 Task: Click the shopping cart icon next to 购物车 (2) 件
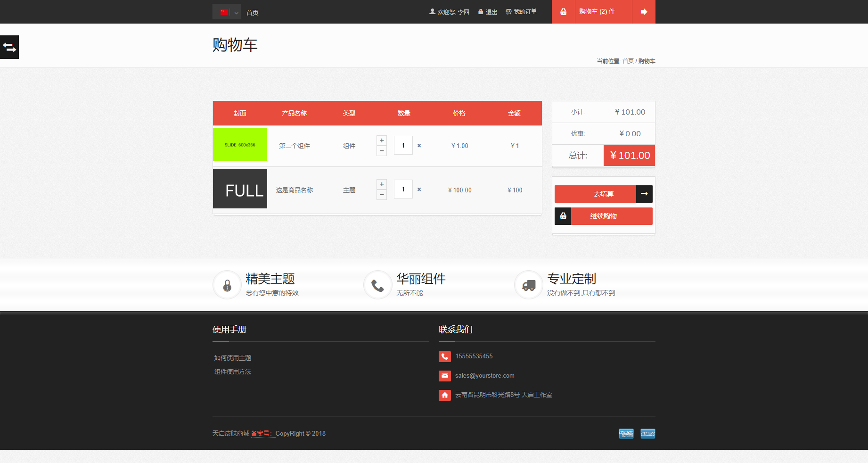coord(563,11)
